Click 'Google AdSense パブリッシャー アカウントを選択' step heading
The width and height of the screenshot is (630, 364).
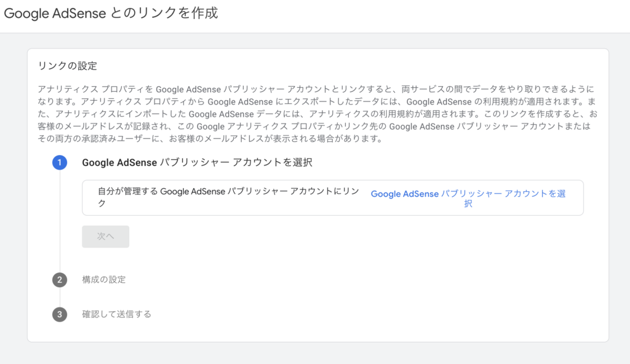click(197, 162)
